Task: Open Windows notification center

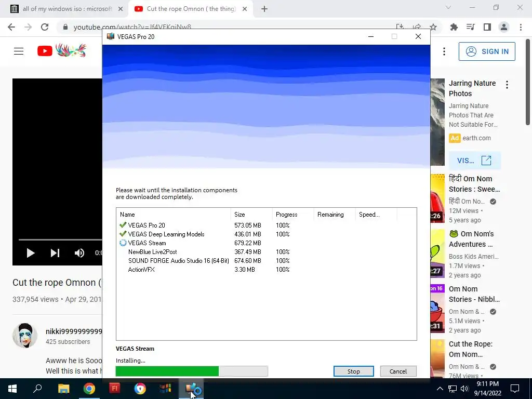Action: click(515, 389)
